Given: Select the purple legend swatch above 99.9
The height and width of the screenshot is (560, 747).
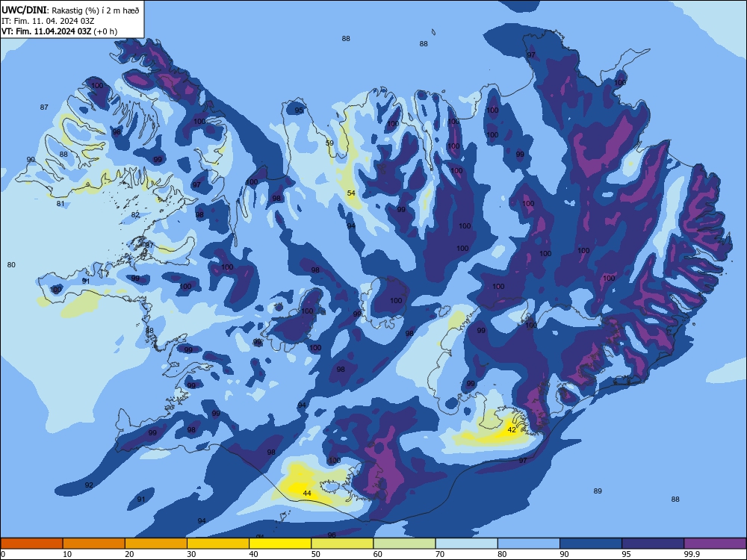Looking at the screenshot, I should tap(715, 544).
